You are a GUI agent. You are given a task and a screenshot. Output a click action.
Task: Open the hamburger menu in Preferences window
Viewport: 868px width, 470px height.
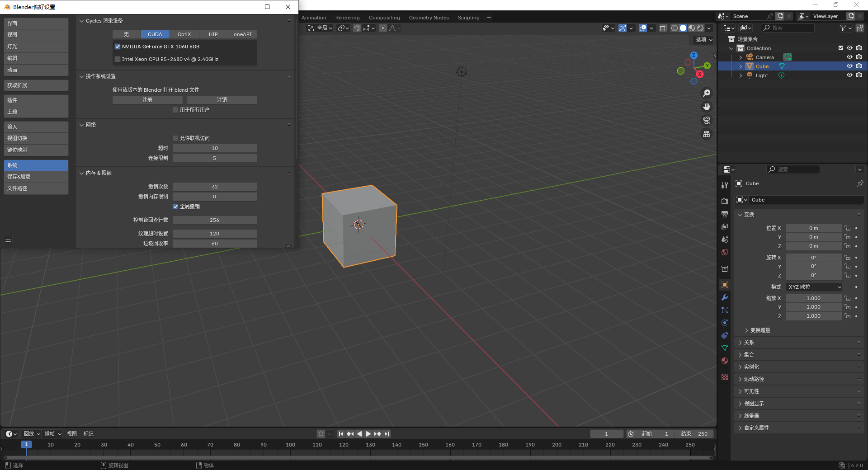(8, 240)
